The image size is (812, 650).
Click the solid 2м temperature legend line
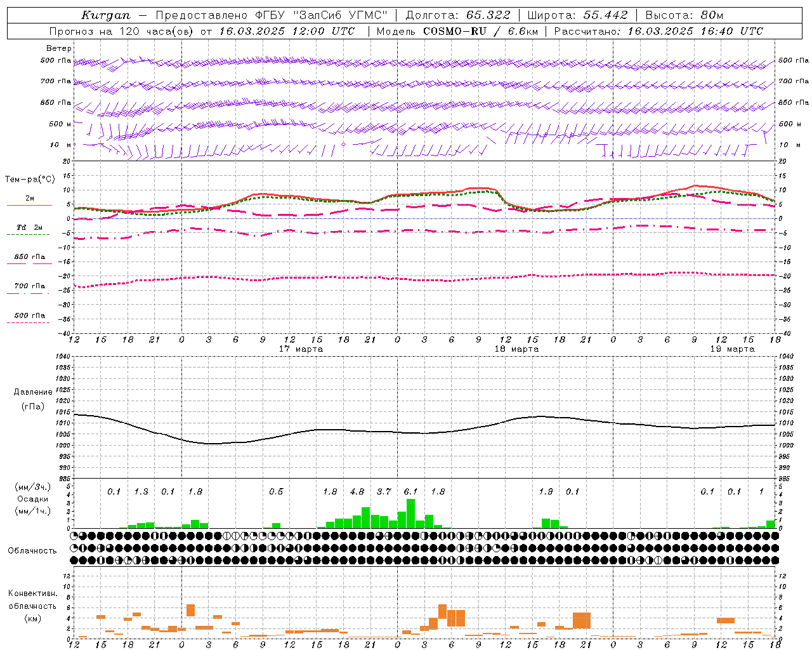click(x=29, y=205)
